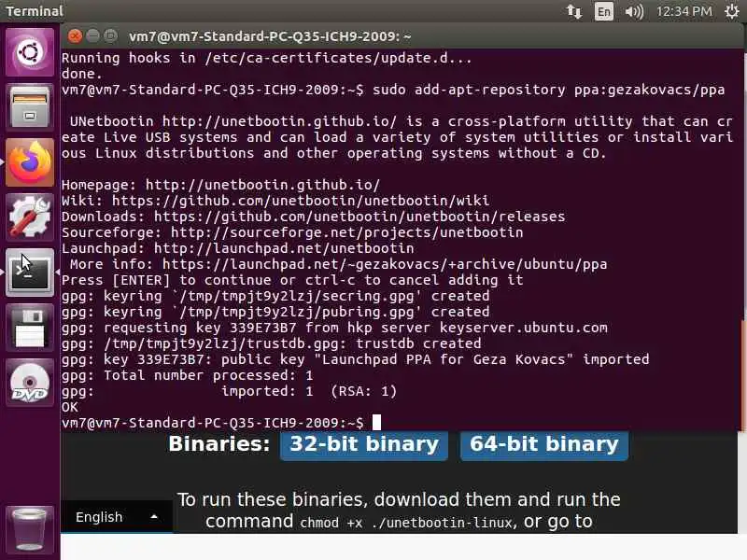The height and width of the screenshot is (560, 747).
Task: Open the DVD disc icon in dock
Action: point(30,383)
